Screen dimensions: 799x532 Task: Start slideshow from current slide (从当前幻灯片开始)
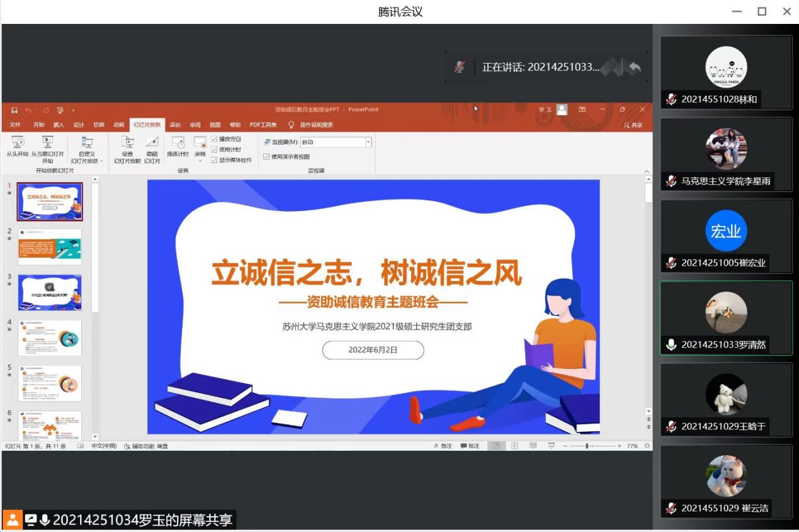pos(47,142)
